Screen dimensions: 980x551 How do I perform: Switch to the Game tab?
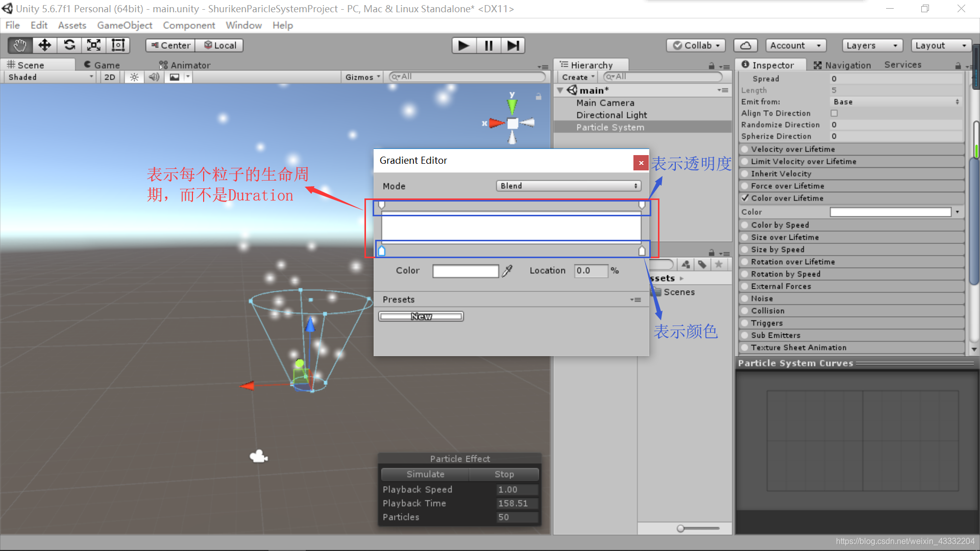102,65
